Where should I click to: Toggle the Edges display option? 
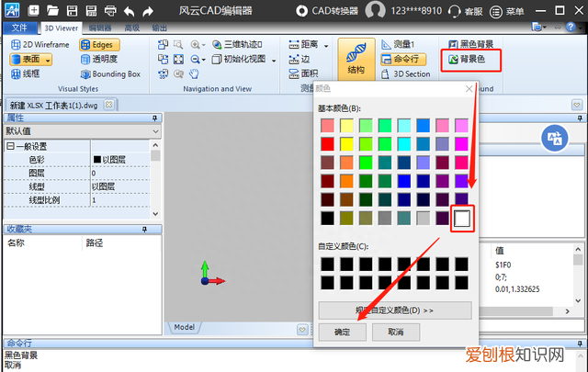pos(99,44)
